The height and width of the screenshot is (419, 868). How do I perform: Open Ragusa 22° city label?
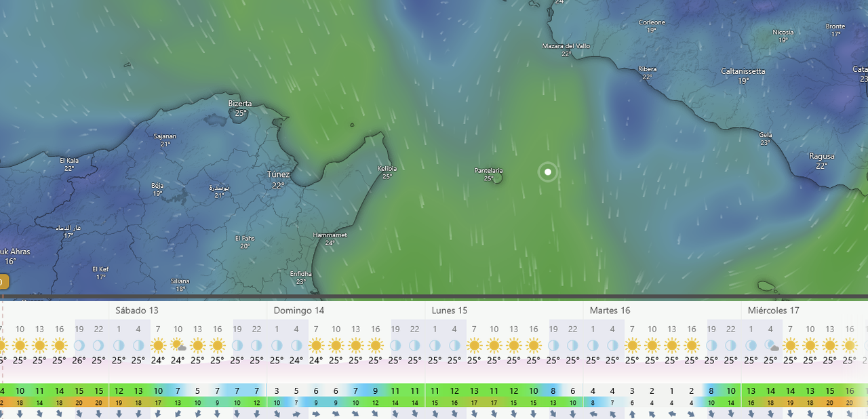pyautogui.click(x=822, y=161)
